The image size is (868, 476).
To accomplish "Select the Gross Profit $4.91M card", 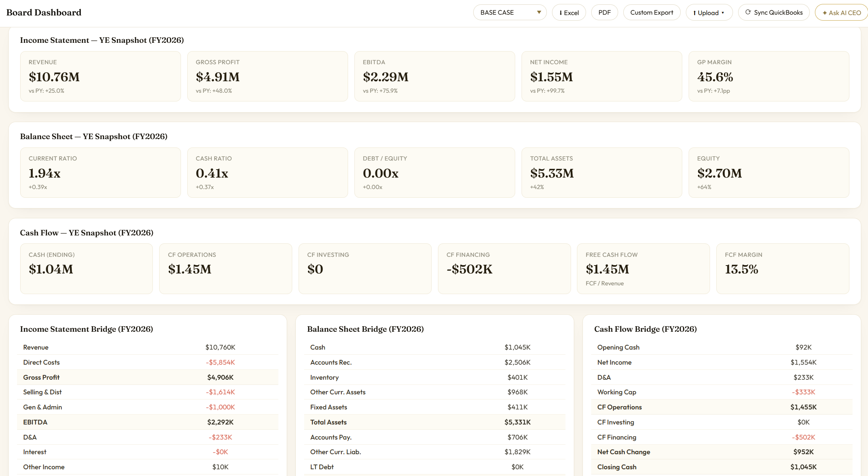I will [268, 76].
